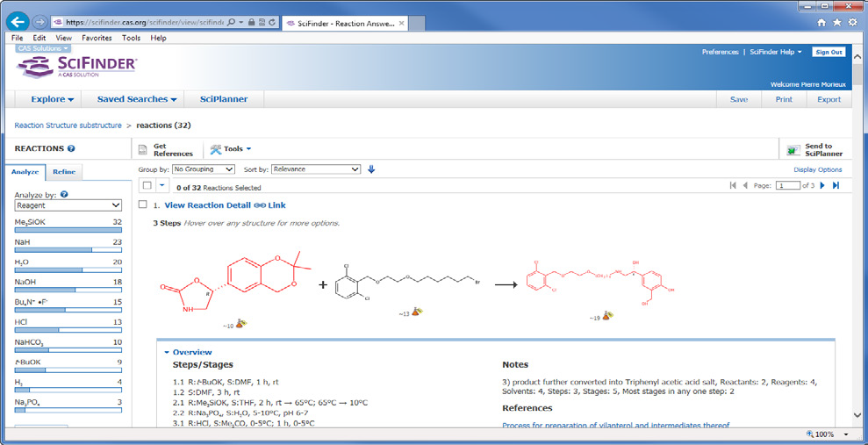Check the select all reactions checkbox
The width and height of the screenshot is (868, 445).
pos(147,186)
